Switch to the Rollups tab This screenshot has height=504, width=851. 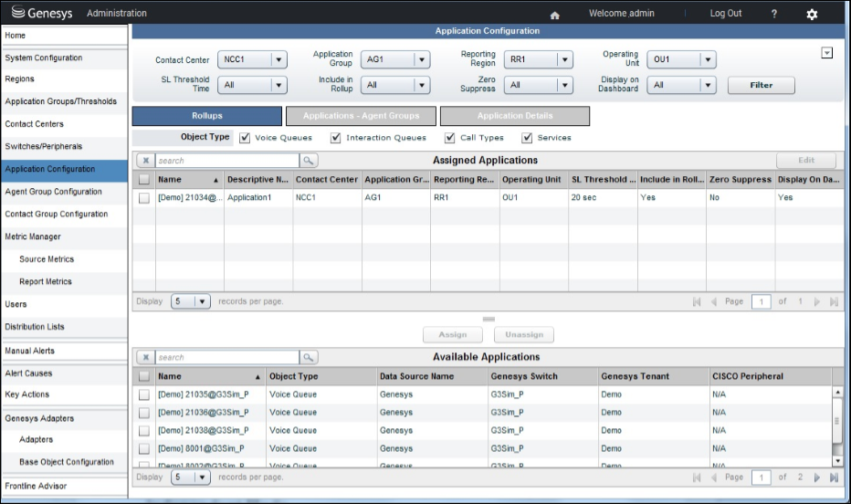tap(206, 116)
